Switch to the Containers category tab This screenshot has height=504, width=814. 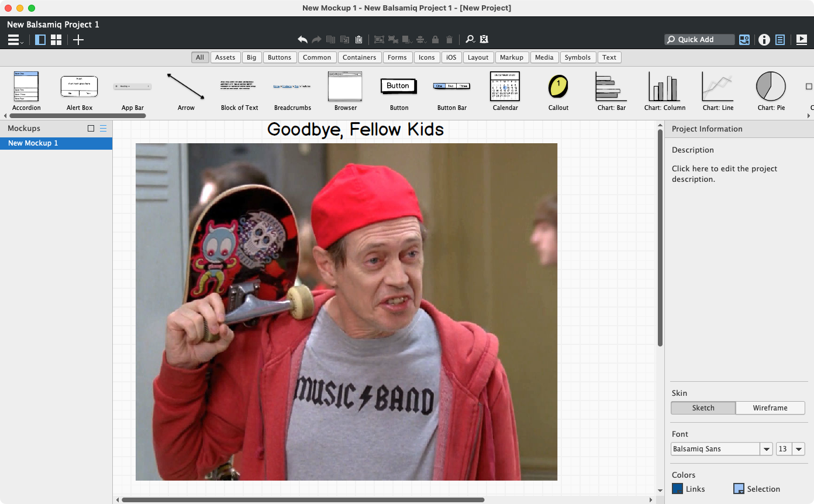tap(359, 57)
